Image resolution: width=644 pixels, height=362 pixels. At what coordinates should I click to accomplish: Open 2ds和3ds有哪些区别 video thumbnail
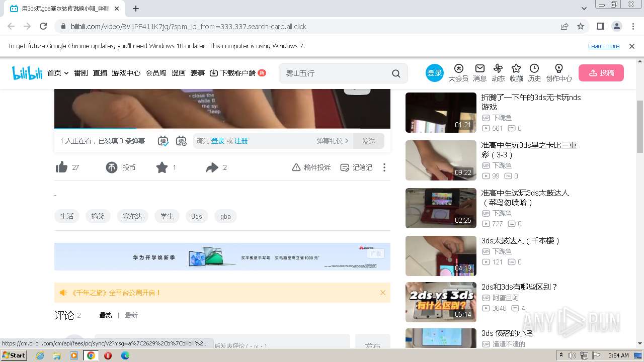pyautogui.click(x=441, y=302)
